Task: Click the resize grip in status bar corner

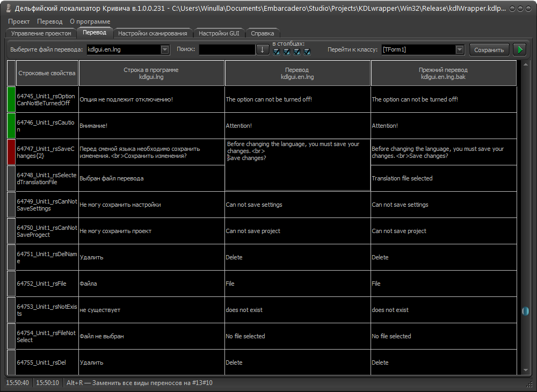Action: (x=529, y=383)
